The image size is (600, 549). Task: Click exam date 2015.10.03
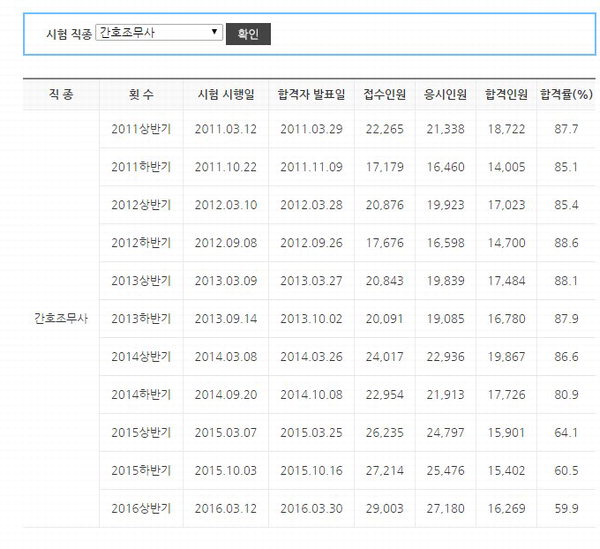pos(226,471)
